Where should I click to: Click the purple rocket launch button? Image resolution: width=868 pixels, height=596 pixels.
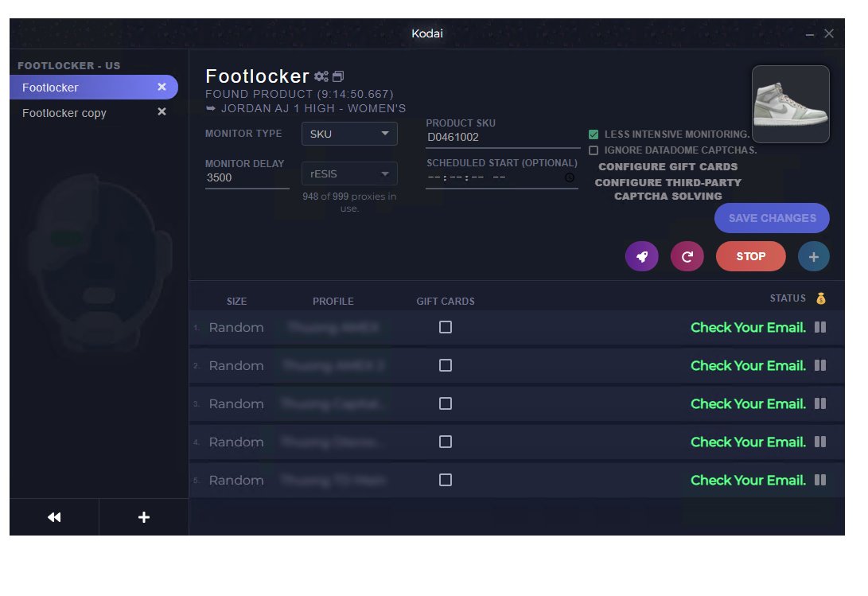click(641, 256)
